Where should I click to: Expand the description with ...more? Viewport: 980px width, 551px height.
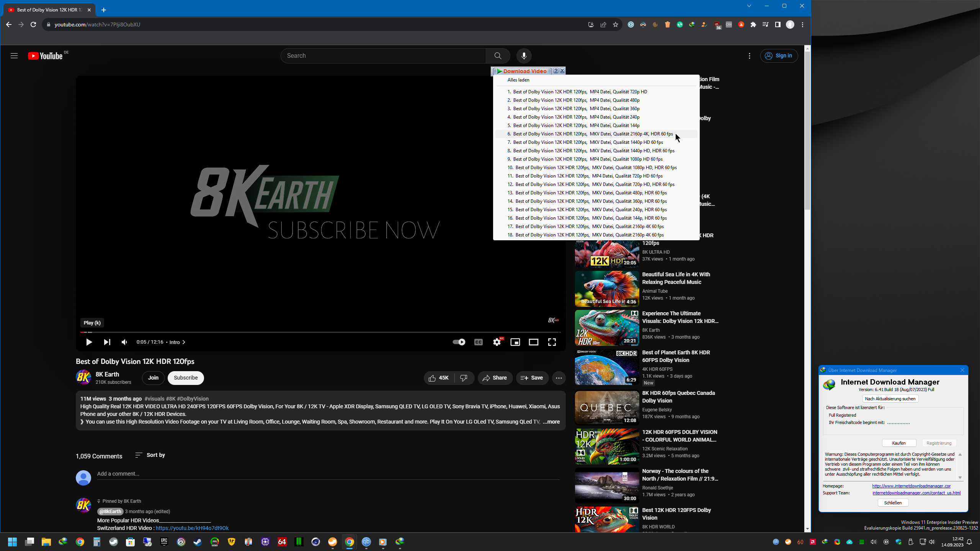[x=551, y=422]
